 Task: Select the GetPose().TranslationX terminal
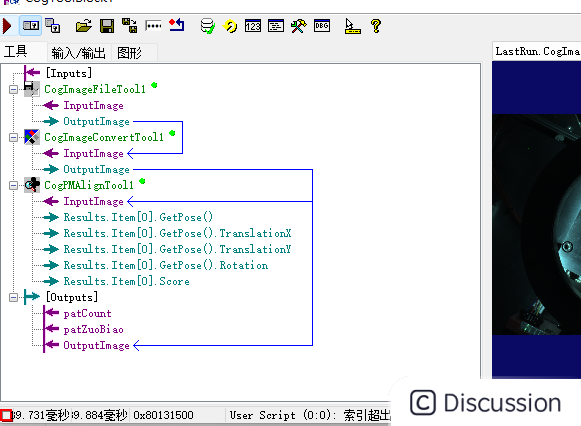pos(177,233)
